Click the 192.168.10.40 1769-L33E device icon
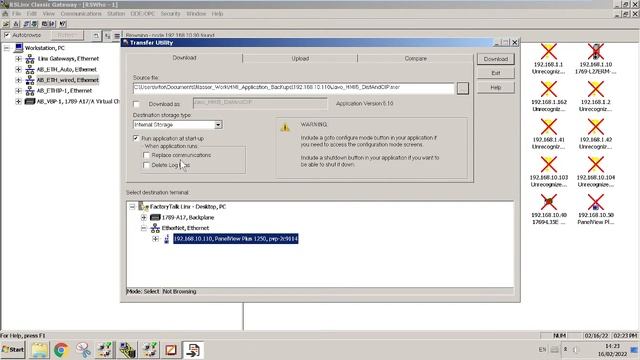Screen dimensions: 640x360 [548, 202]
